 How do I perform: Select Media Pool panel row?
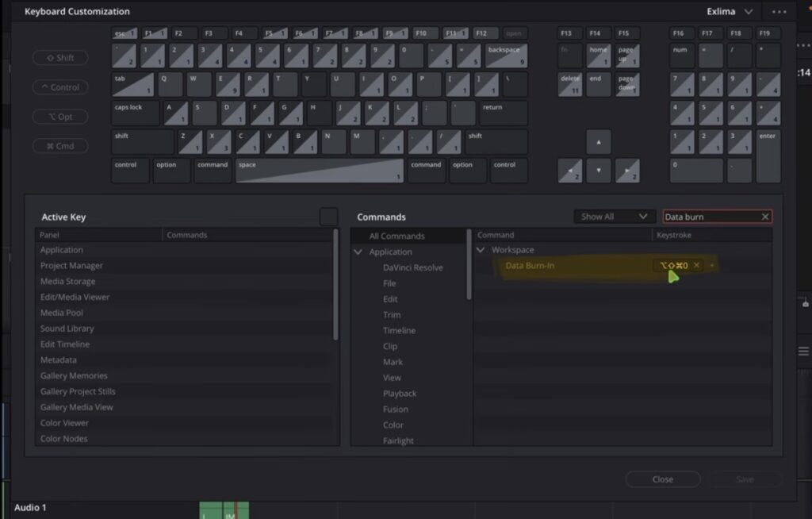[184, 313]
